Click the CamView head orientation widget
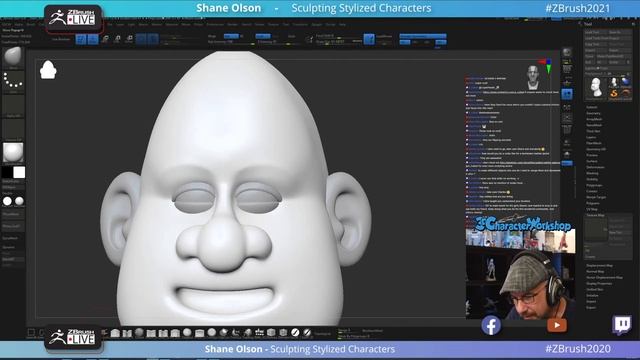640x360 pixels. click(533, 78)
